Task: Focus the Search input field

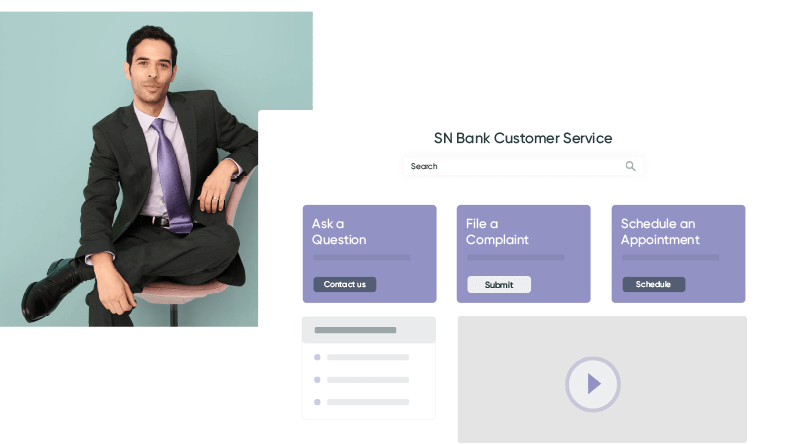Action: 523,166
